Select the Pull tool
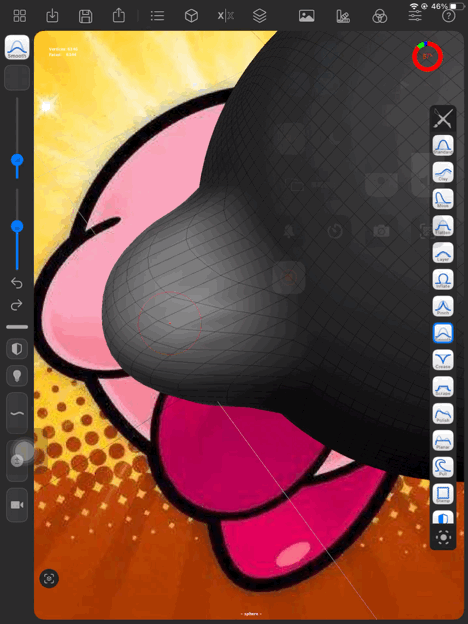The width and height of the screenshot is (468, 624). (443, 467)
